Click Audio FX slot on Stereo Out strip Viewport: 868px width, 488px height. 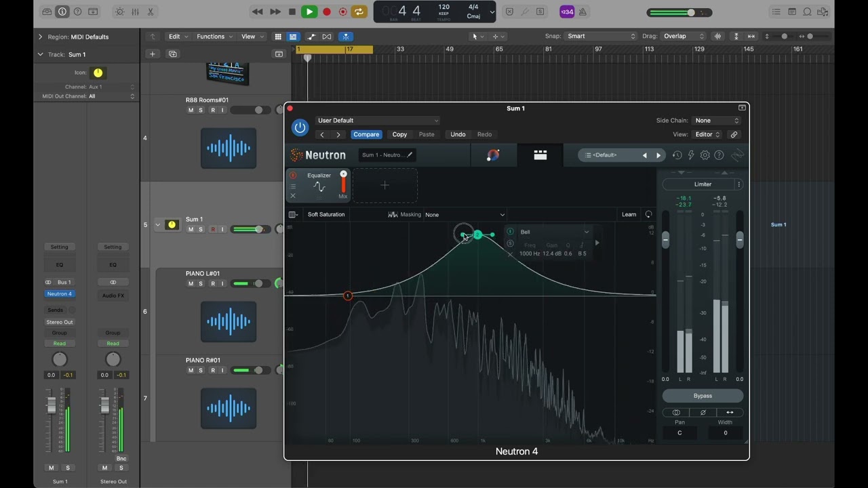(113, 296)
